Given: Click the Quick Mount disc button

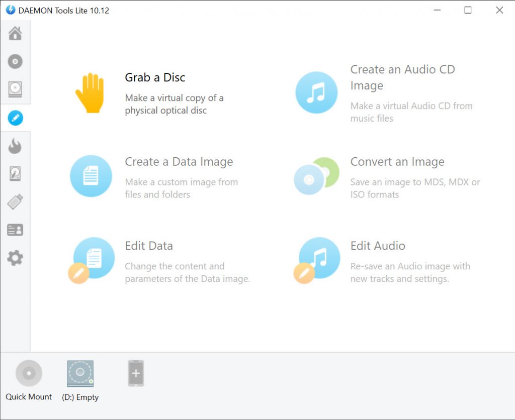Looking at the screenshot, I should 29,374.
